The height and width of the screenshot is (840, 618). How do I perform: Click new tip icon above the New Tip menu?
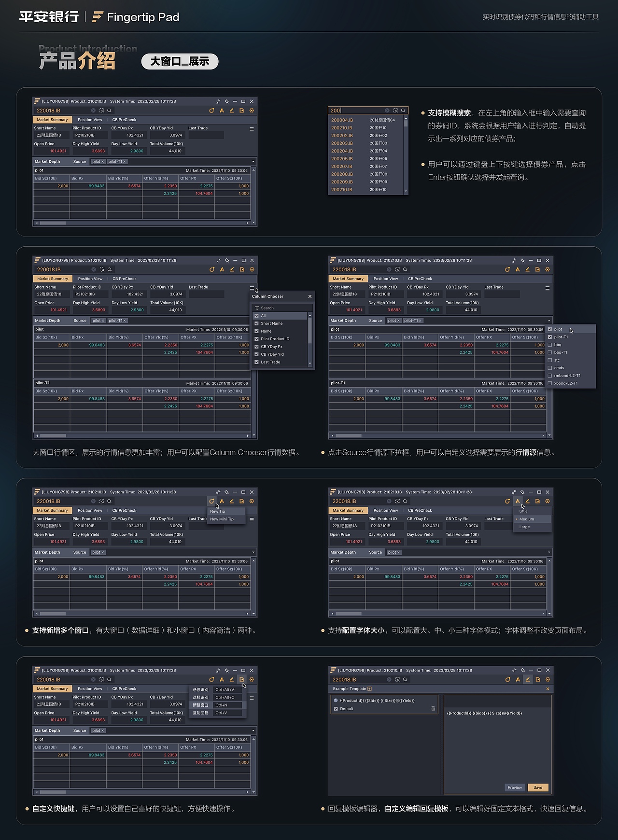(x=211, y=501)
